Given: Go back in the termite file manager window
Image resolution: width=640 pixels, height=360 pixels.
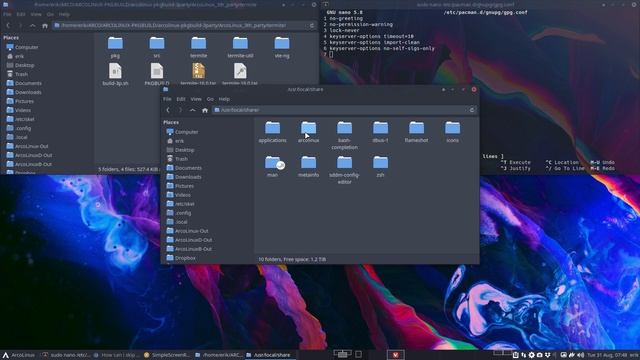Looking at the screenshot, I should click(8, 25).
